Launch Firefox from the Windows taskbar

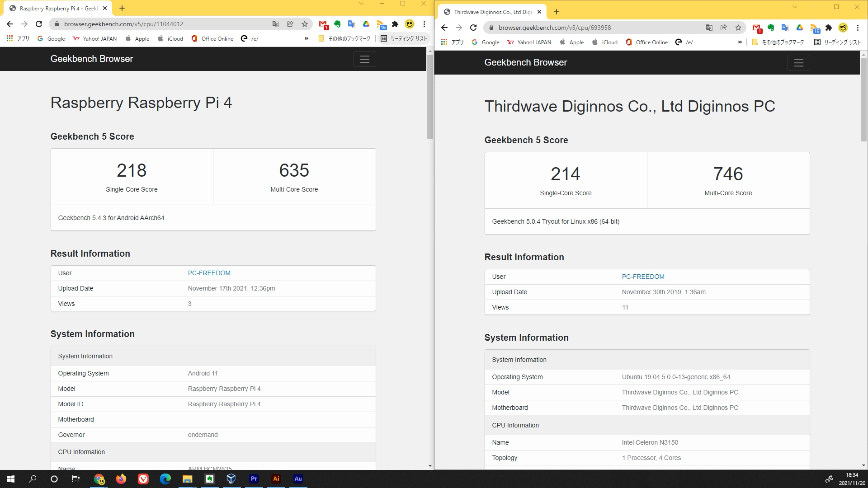coord(121,479)
